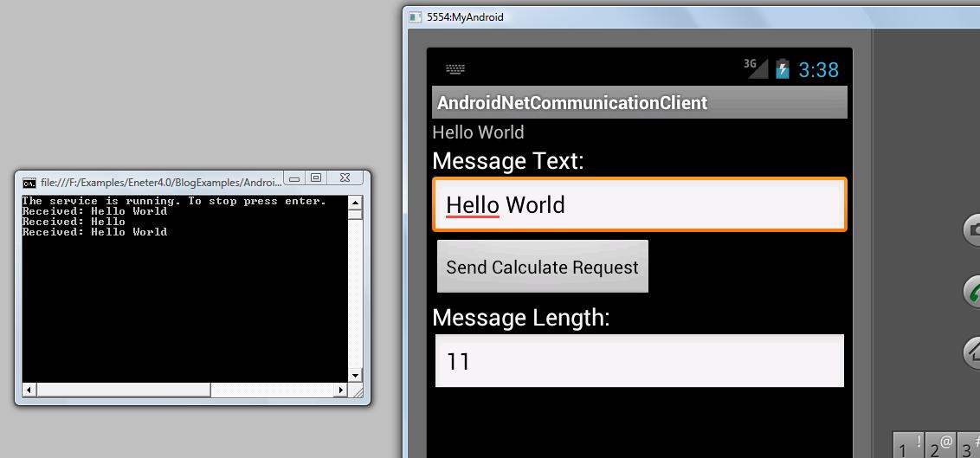Maximize the console window
The height and width of the screenshot is (458, 980).
pos(317,178)
